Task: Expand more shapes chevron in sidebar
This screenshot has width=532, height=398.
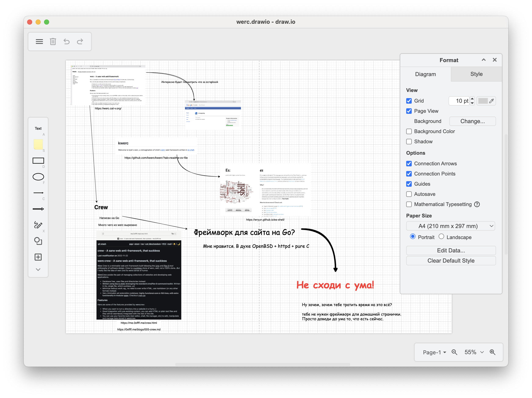Action: (x=38, y=270)
